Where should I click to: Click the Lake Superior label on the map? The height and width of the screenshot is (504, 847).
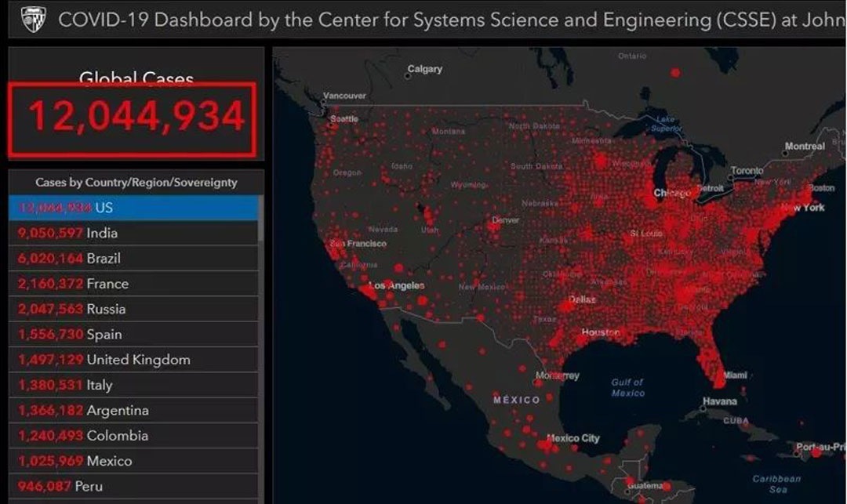click(x=666, y=124)
